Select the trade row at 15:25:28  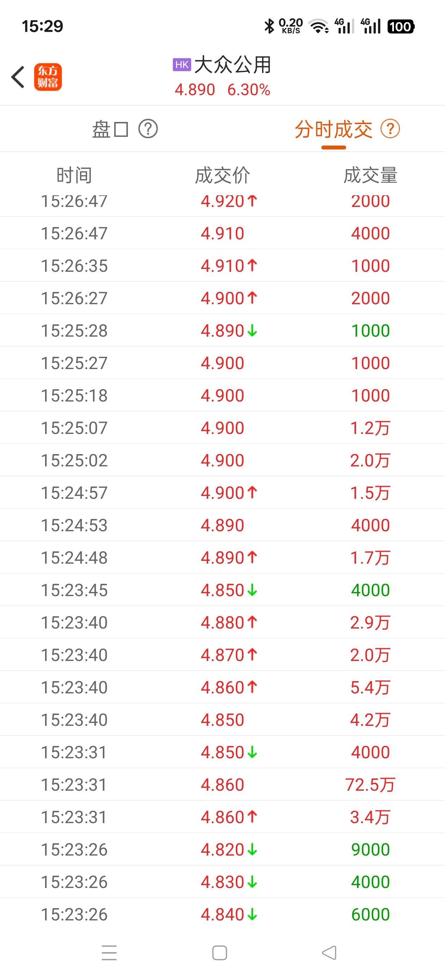[222, 331]
